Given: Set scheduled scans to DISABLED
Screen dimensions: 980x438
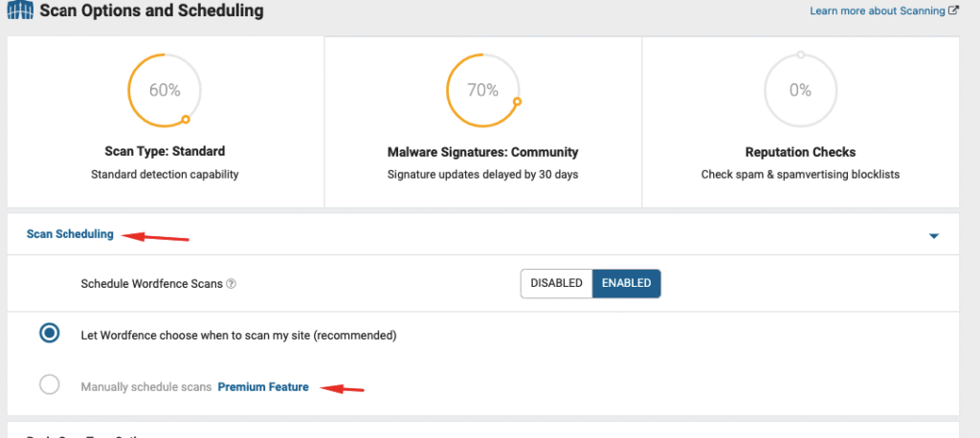Looking at the screenshot, I should [x=556, y=283].
